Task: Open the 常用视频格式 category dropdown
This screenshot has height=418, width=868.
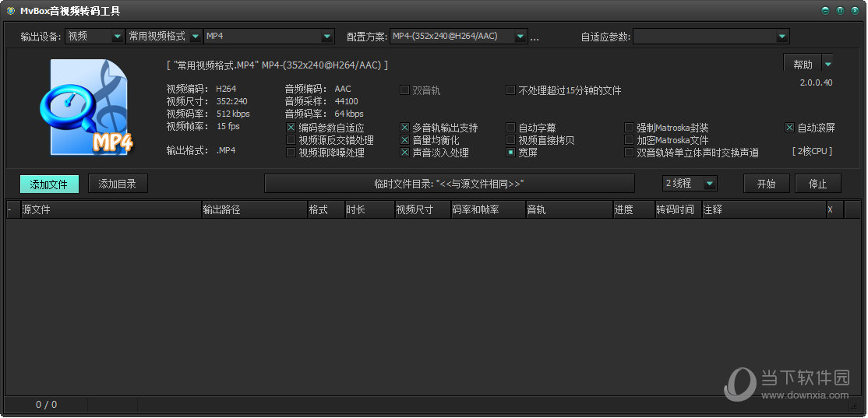Action: point(164,37)
